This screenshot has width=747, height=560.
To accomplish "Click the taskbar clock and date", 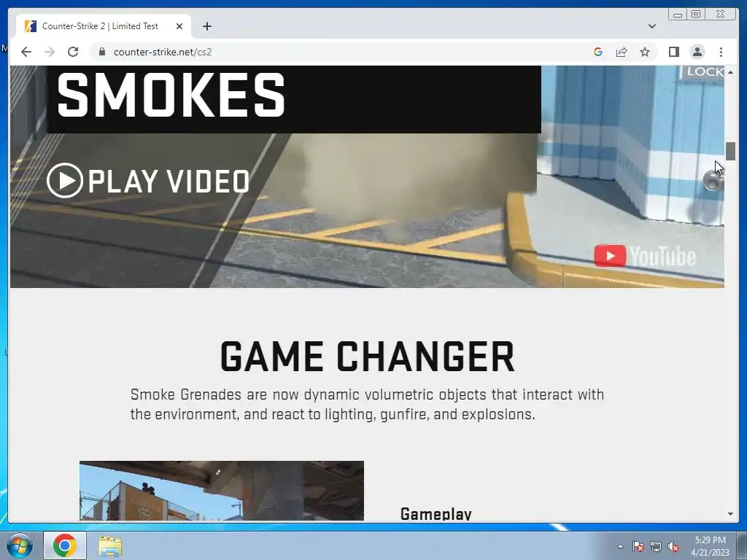I will pyautogui.click(x=710, y=546).
